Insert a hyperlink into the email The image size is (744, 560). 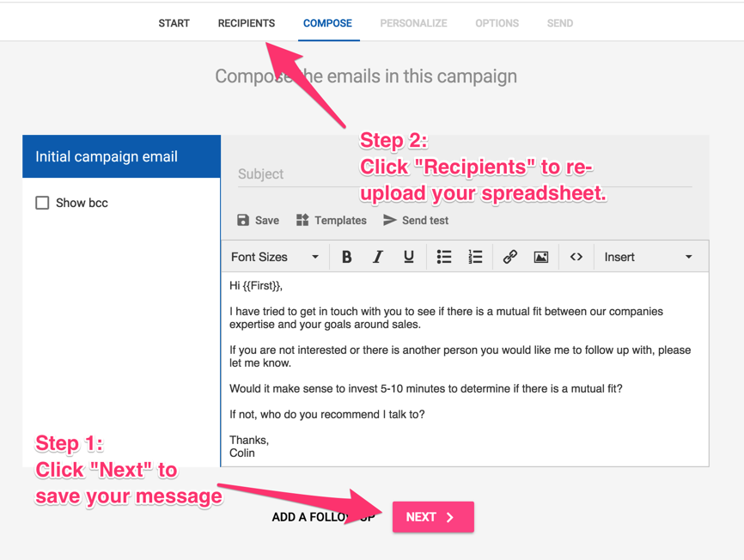point(509,256)
